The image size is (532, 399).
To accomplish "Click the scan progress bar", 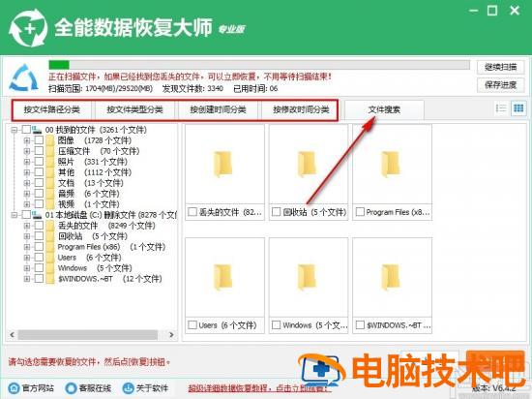I will pos(259,65).
